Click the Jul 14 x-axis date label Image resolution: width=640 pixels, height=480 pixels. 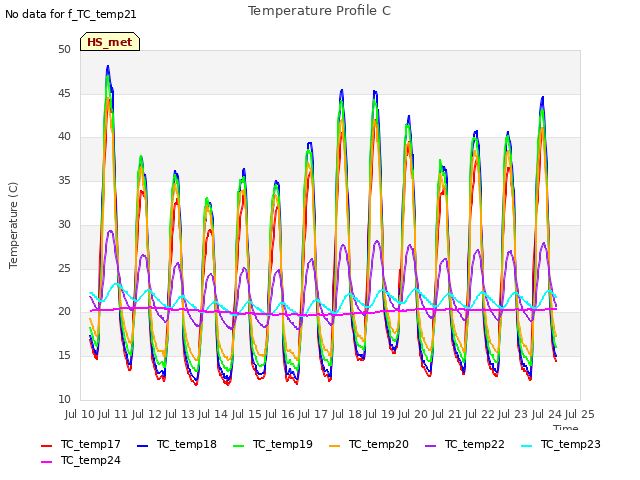[213, 414]
